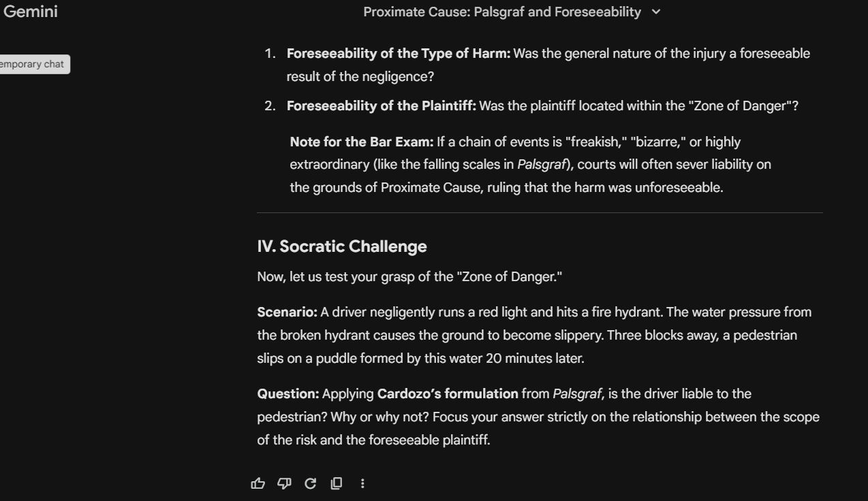868x501 pixels.
Task: Click the bold "Cardozo's formulation" phrase
Action: pyautogui.click(x=447, y=393)
